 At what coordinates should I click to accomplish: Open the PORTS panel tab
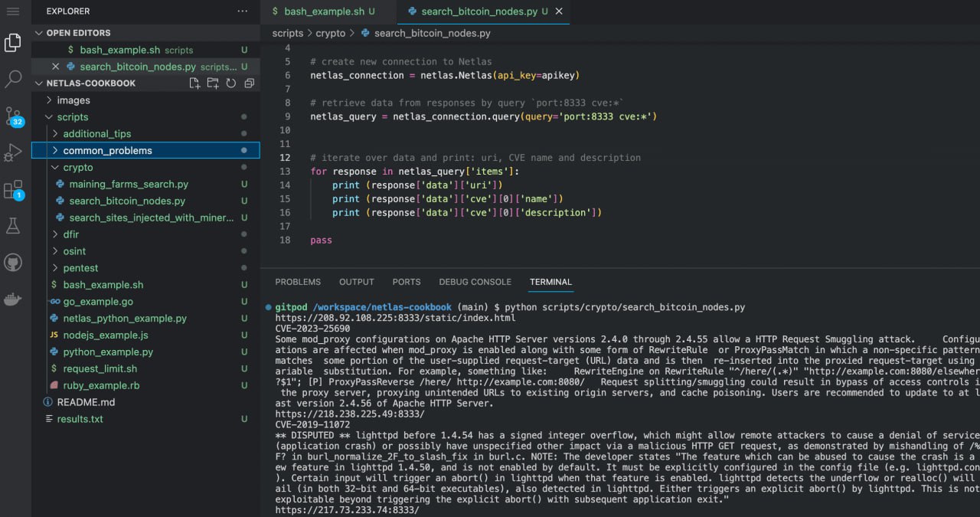407,282
